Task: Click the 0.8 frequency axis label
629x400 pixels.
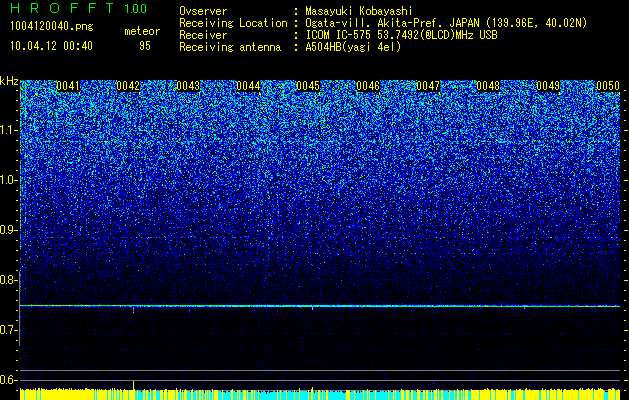Action: 8,280
